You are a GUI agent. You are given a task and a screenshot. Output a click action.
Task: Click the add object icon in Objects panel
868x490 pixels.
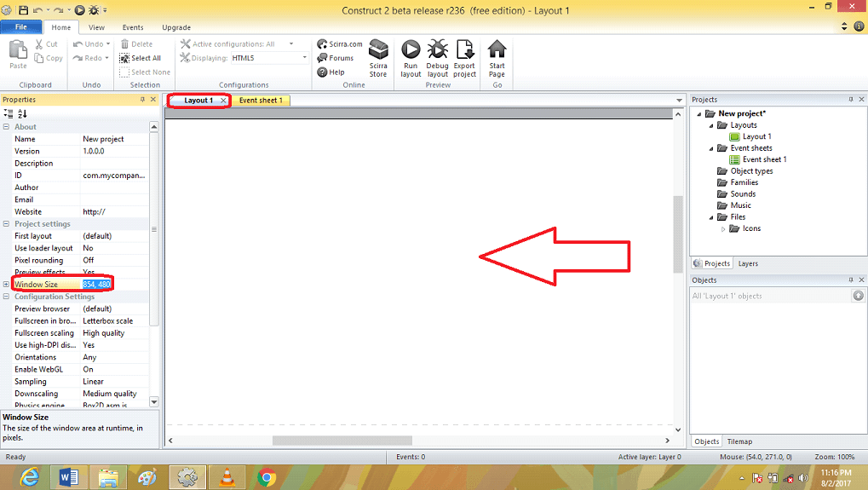(x=858, y=296)
